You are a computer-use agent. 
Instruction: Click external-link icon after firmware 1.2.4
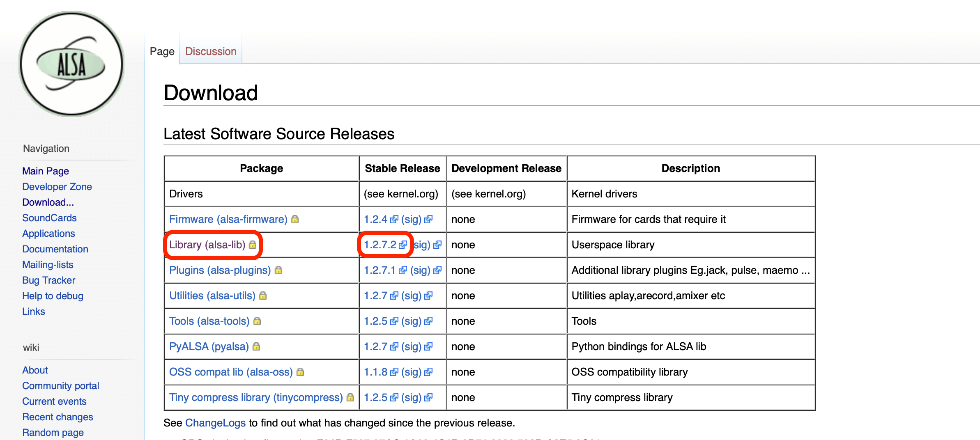[x=394, y=220]
